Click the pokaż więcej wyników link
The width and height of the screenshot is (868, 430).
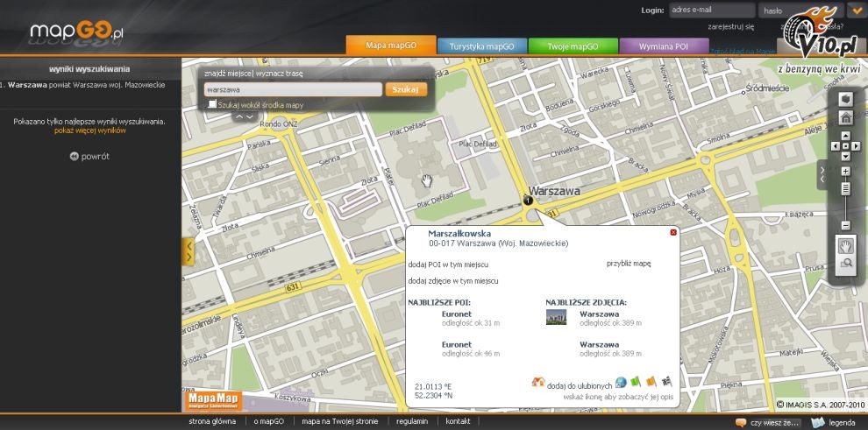(x=90, y=130)
